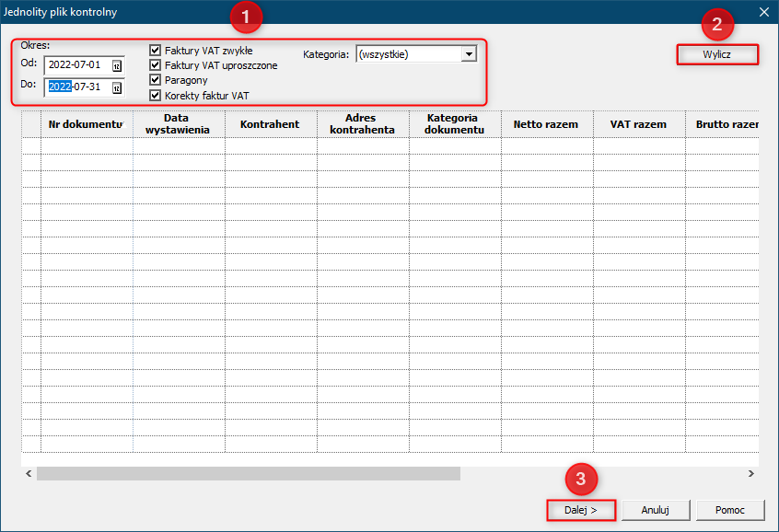Image resolution: width=779 pixels, height=532 pixels.
Task: Open calendar picker for Od date
Action: pyautogui.click(x=117, y=65)
